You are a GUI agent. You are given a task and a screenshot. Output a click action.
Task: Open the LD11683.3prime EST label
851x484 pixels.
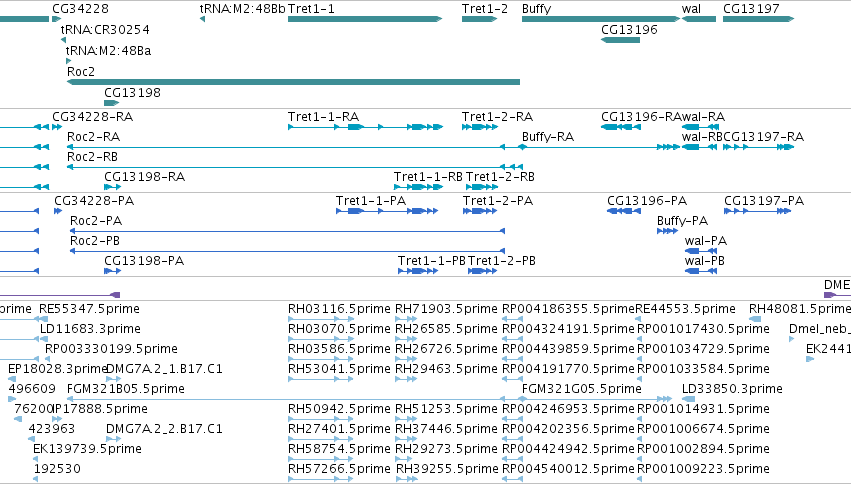(x=90, y=329)
